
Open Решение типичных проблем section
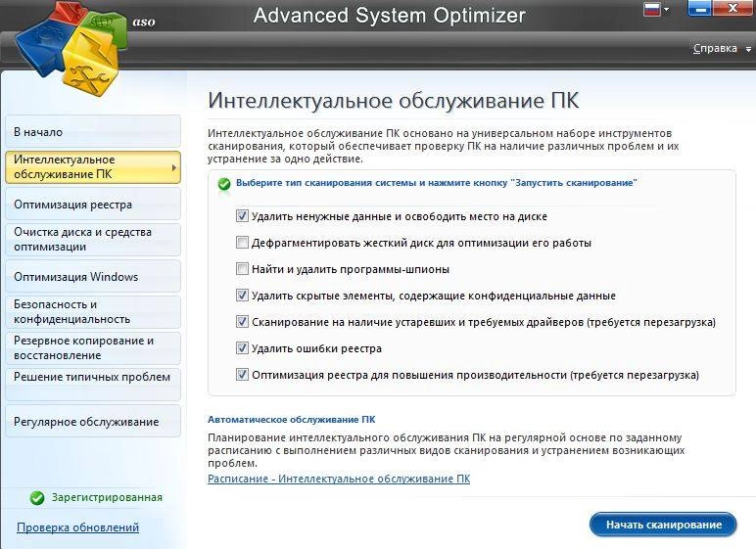(93, 385)
